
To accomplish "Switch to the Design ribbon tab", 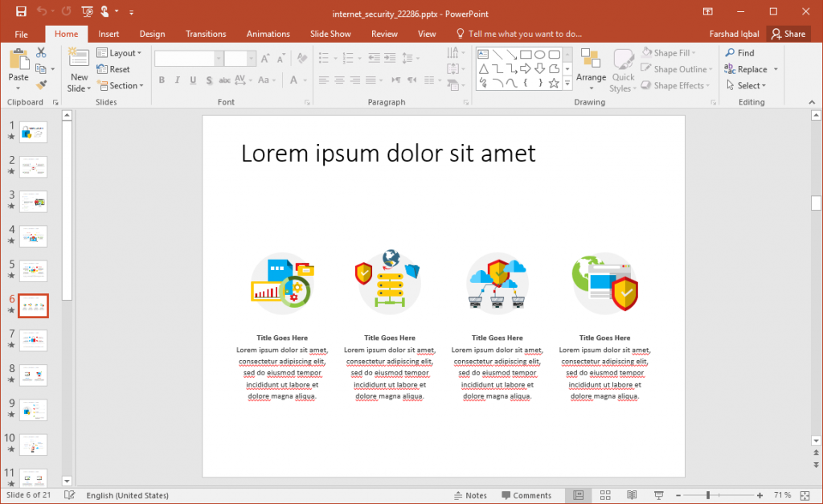I will coord(152,34).
